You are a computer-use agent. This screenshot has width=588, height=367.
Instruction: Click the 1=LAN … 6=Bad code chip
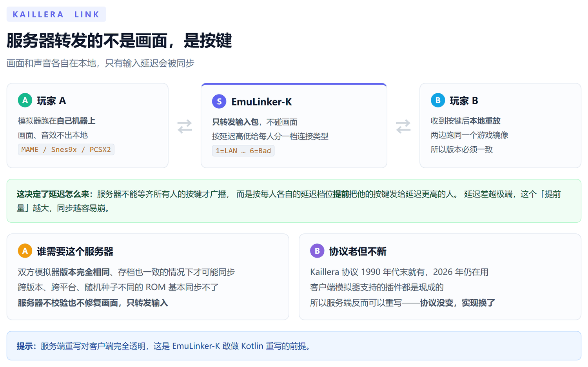click(x=243, y=151)
